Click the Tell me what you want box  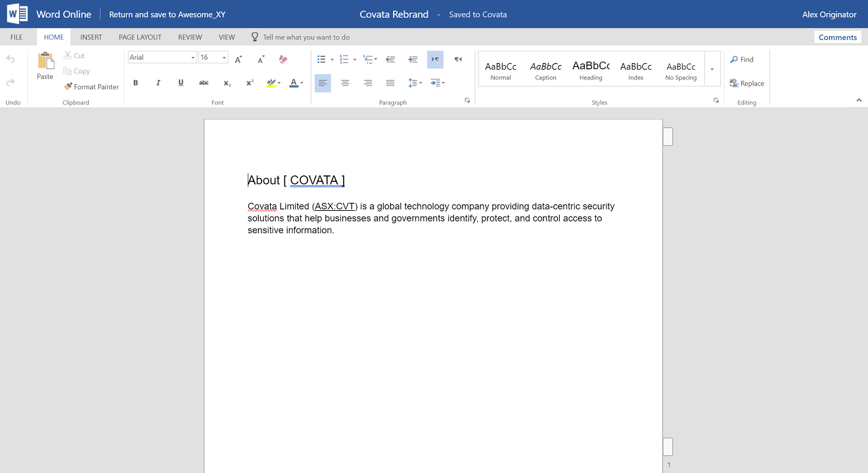301,37
